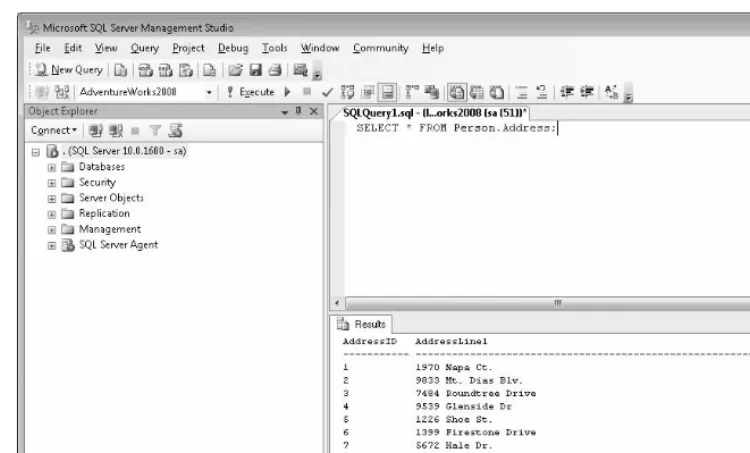
Task: Click the Connect Object Explorer icon
Action: coord(96,131)
